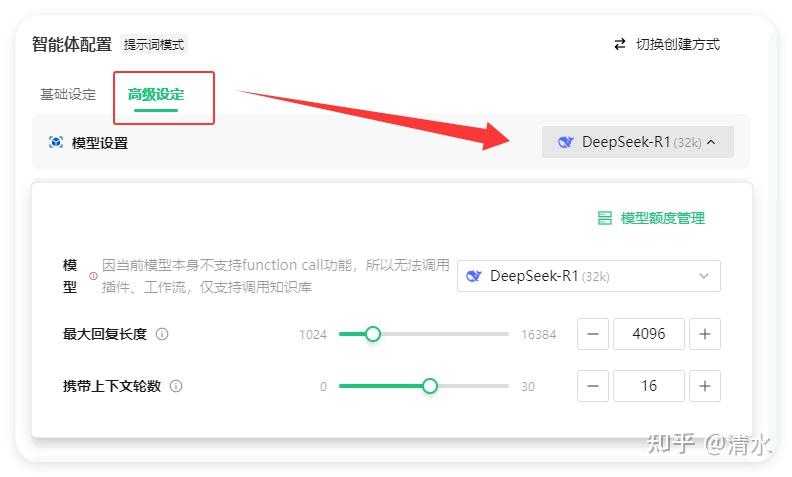
Task: Click the swap arrows icon beside 切换创建方式
Action: coord(620,44)
